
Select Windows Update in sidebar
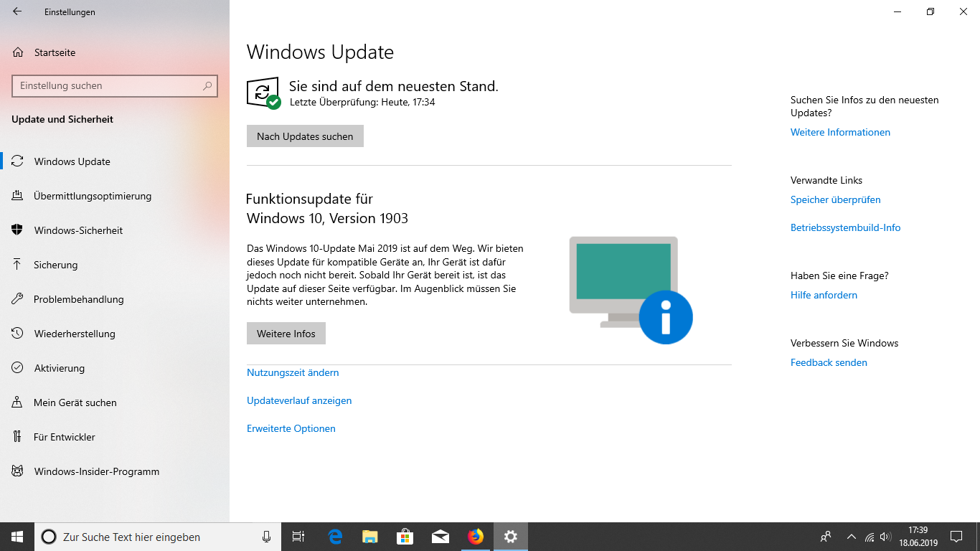tap(115, 161)
